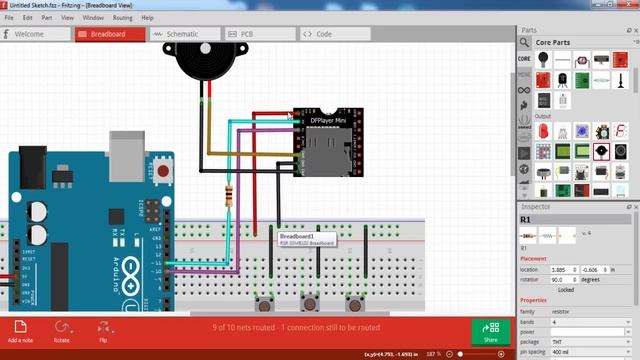Select the black transistor-shaped sensor part
The image size is (640, 360).
point(562,80)
